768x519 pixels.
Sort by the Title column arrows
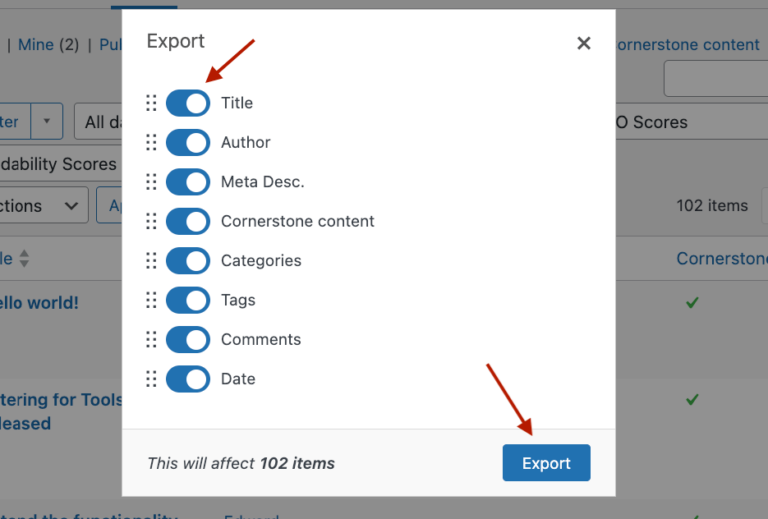(24, 258)
